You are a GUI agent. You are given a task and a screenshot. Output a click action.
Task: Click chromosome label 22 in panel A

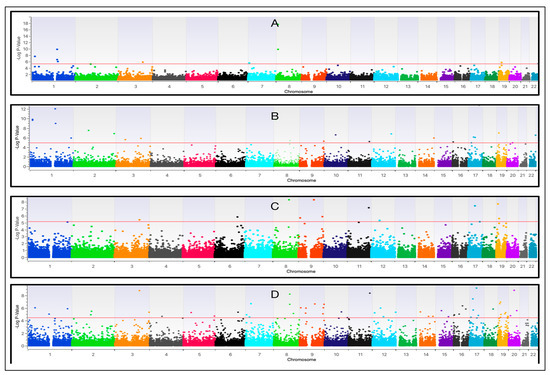coord(534,86)
